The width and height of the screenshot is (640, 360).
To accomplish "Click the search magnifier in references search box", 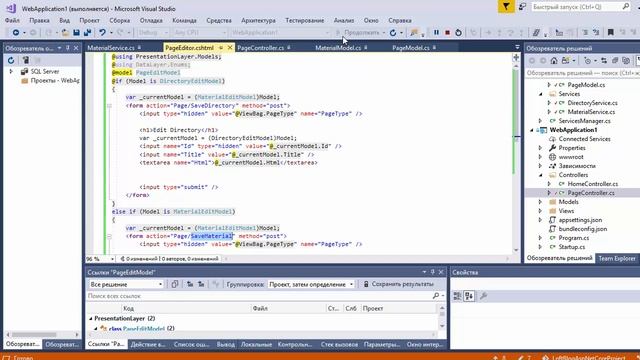I will [x=436, y=296].
